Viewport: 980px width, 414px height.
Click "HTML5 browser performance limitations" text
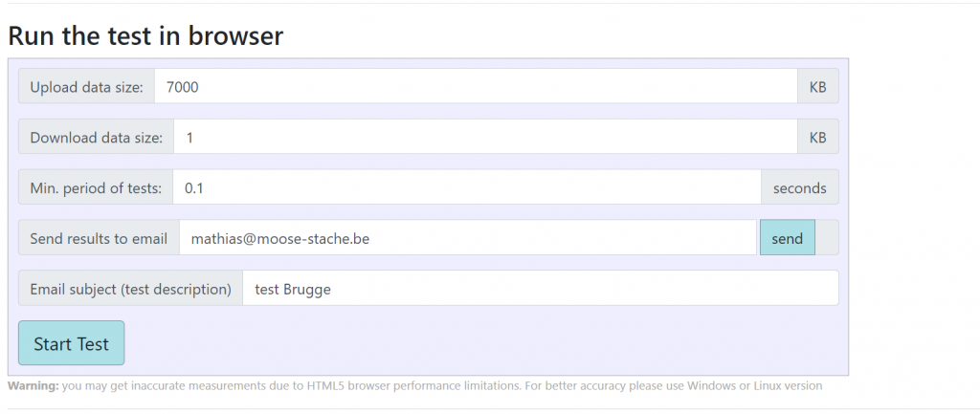point(412,386)
